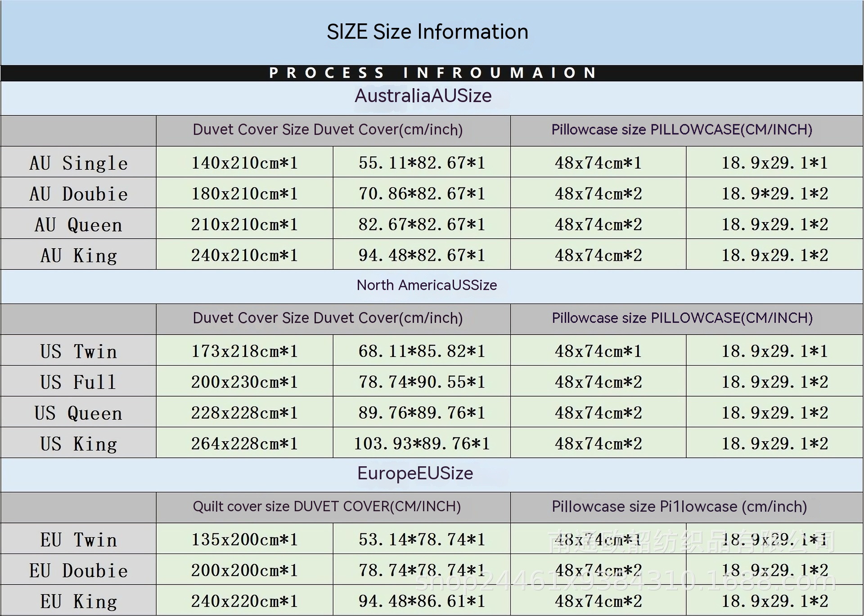Click the SIZE Size Information title
The height and width of the screenshot is (616, 864).
(427, 32)
